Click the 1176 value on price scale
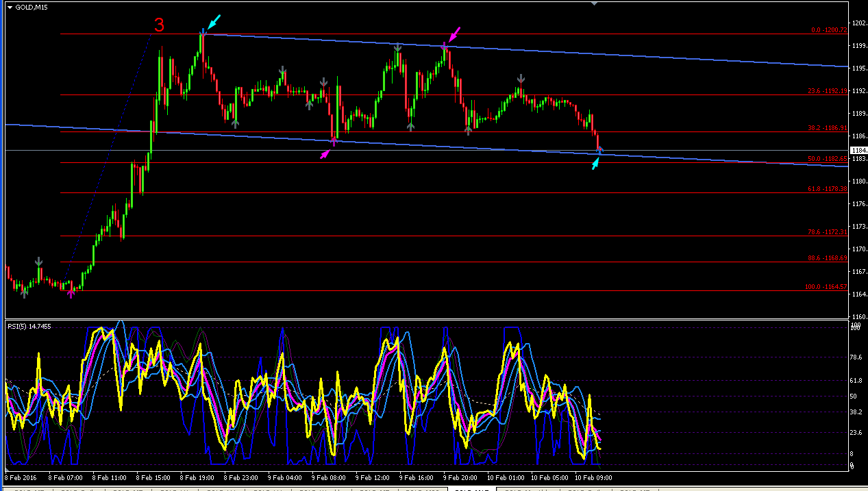868x491 pixels. 858,204
